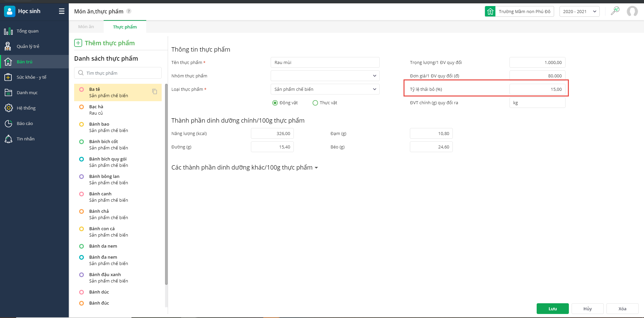
Task: Open Sức khỏe - y tế medical icon
Action: click(x=8, y=77)
